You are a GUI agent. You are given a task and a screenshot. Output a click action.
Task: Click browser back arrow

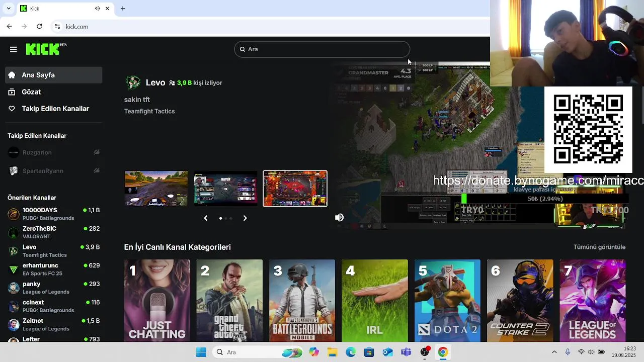coord(9,26)
